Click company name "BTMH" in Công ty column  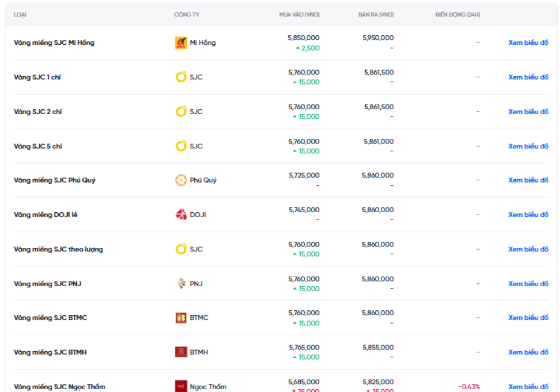tap(199, 352)
